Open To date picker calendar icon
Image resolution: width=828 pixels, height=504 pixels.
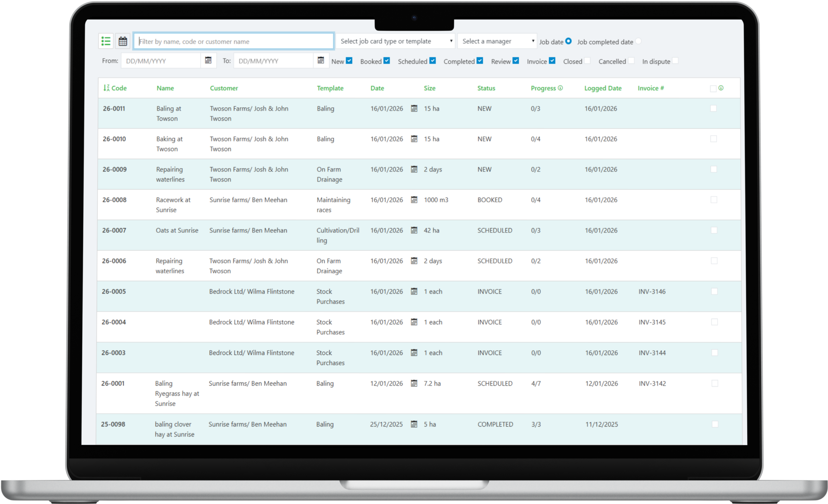[321, 60]
